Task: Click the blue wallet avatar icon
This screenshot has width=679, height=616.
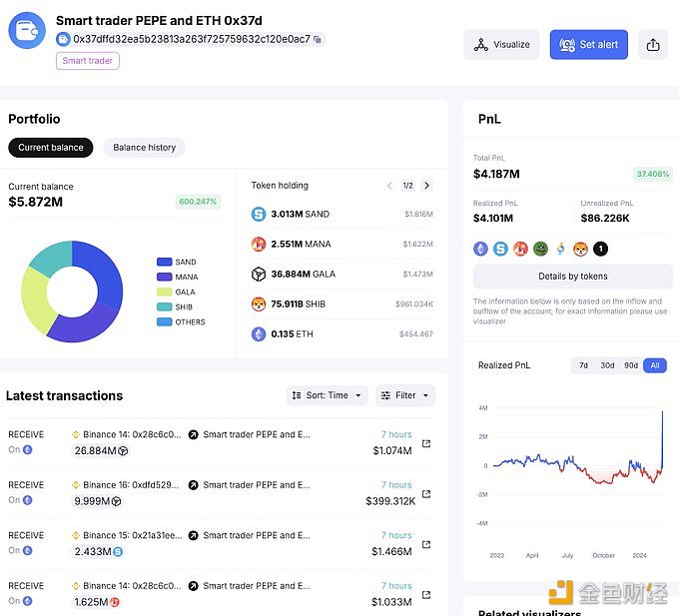Action: point(27,30)
